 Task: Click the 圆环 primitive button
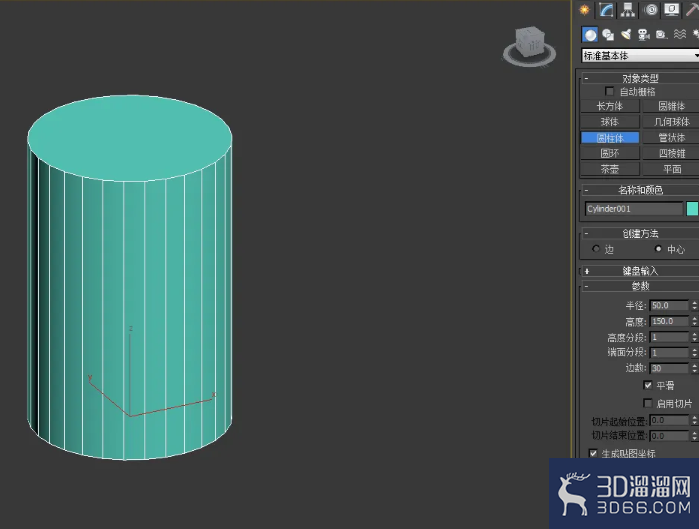click(610, 153)
